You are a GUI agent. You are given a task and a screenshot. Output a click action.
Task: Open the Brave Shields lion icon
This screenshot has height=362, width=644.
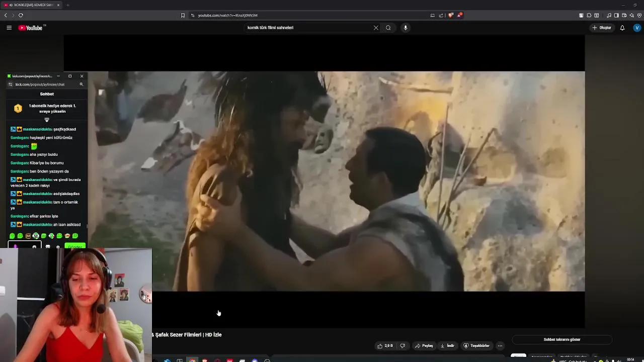click(x=451, y=15)
